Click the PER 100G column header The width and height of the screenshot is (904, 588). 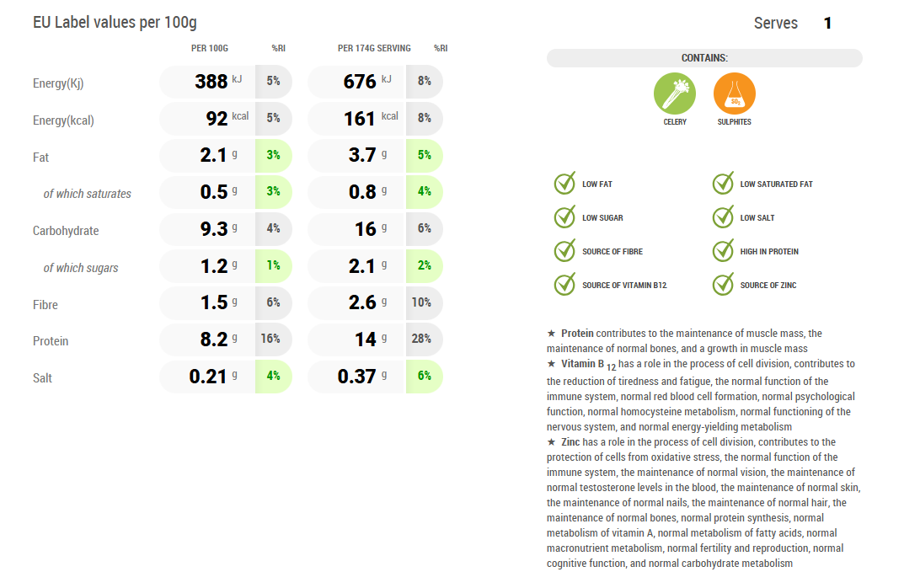pos(210,48)
